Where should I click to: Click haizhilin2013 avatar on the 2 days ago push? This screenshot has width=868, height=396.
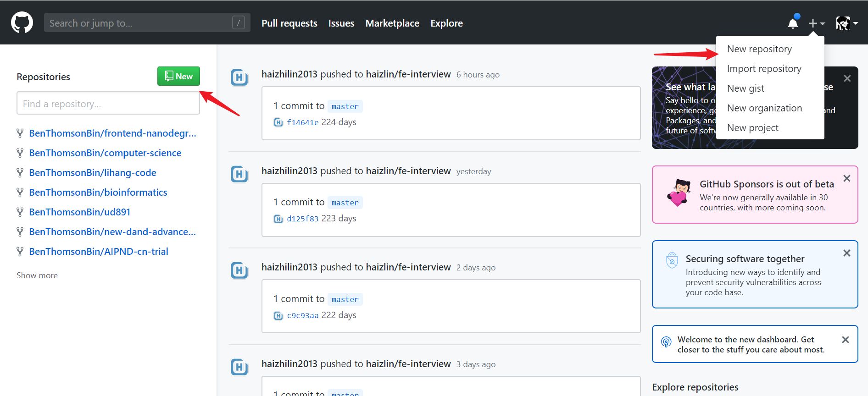[239, 270]
